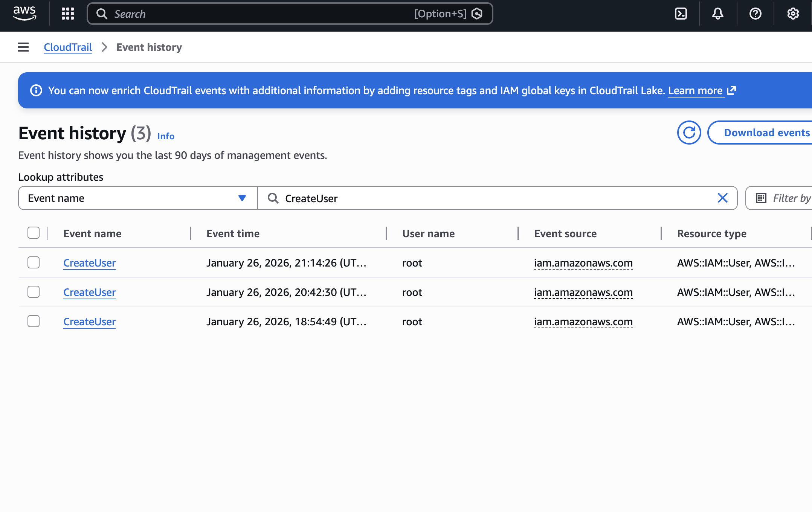Click root user in the 20:42:30 row
This screenshot has height=512, width=812.
(412, 292)
